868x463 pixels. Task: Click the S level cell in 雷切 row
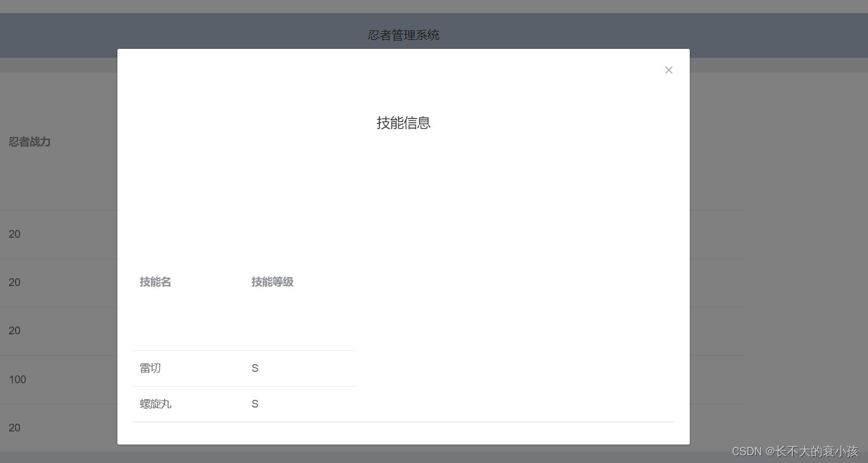coord(255,368)
